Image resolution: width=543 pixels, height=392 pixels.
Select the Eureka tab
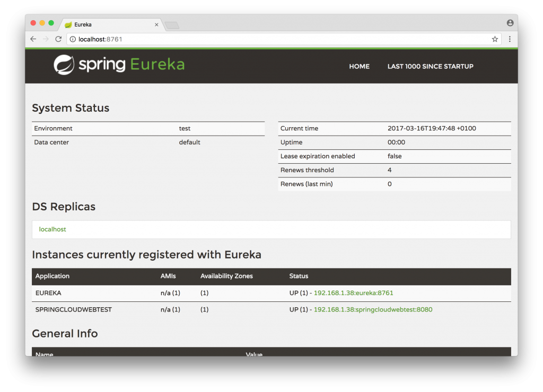click(x=111, y=24)
